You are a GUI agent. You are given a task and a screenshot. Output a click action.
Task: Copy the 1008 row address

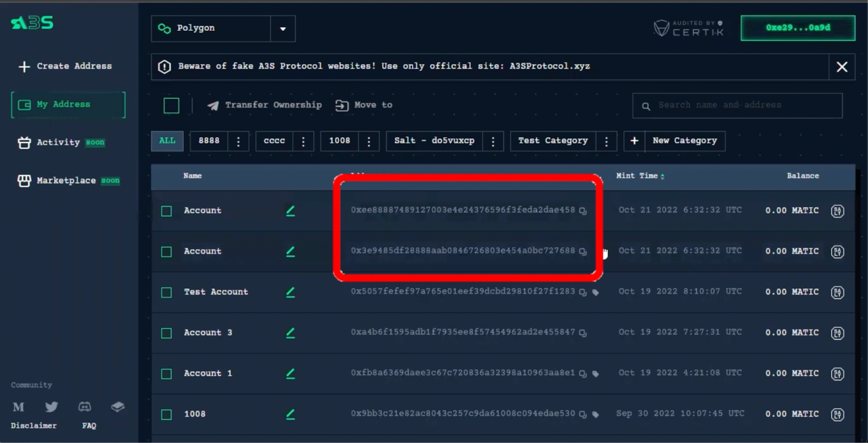point(583,414)
